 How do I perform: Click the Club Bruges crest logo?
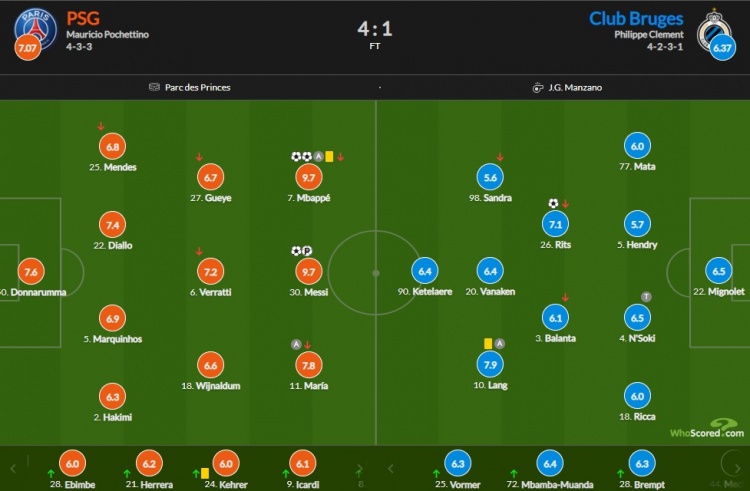tap(713, 28)
